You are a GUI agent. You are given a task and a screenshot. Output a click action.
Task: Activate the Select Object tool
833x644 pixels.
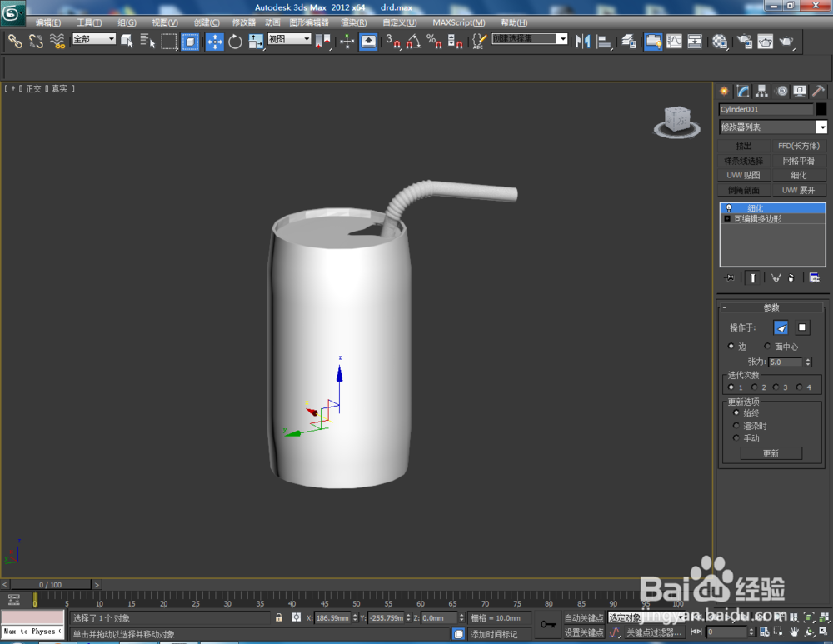127,41
